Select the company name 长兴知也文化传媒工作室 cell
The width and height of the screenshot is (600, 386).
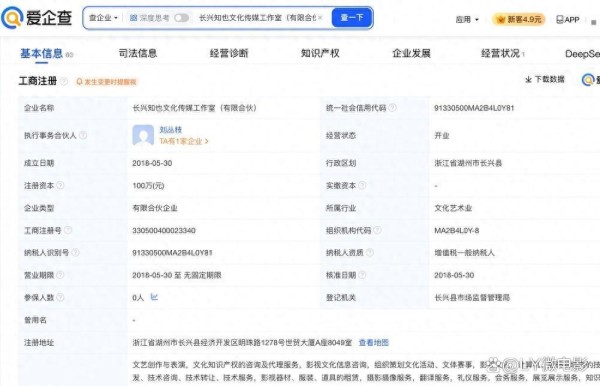(x=194, y=108)
